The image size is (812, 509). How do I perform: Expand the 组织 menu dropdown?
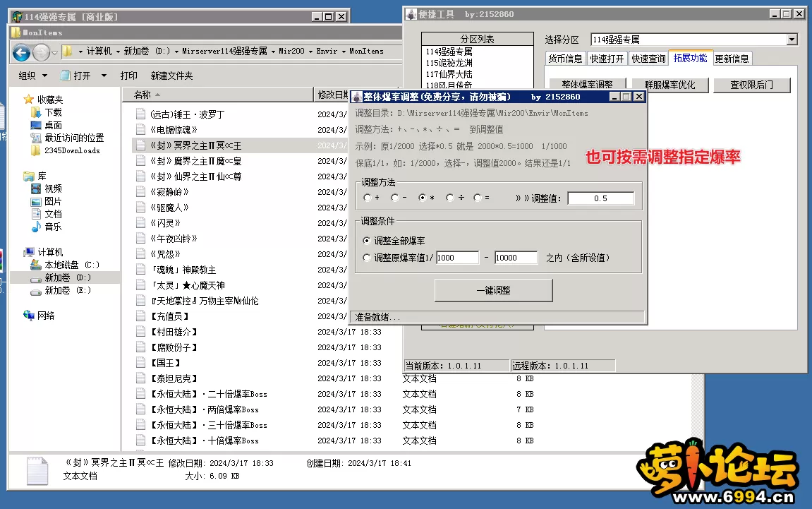[44, 76]
